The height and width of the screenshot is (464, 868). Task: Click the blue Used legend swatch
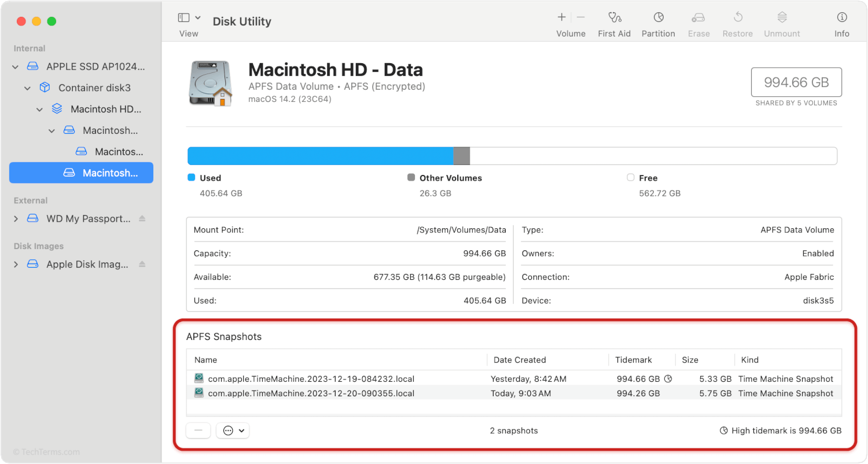tap(192, 178)
